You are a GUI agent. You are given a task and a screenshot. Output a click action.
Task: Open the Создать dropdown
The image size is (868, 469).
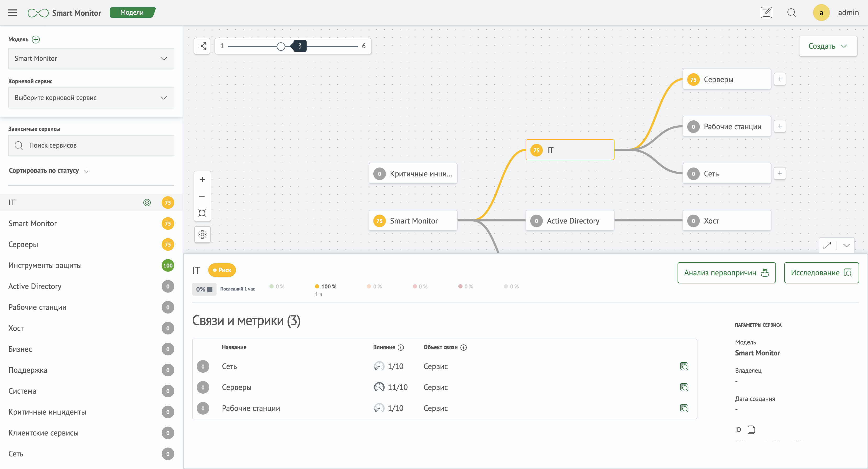point(828,46)
